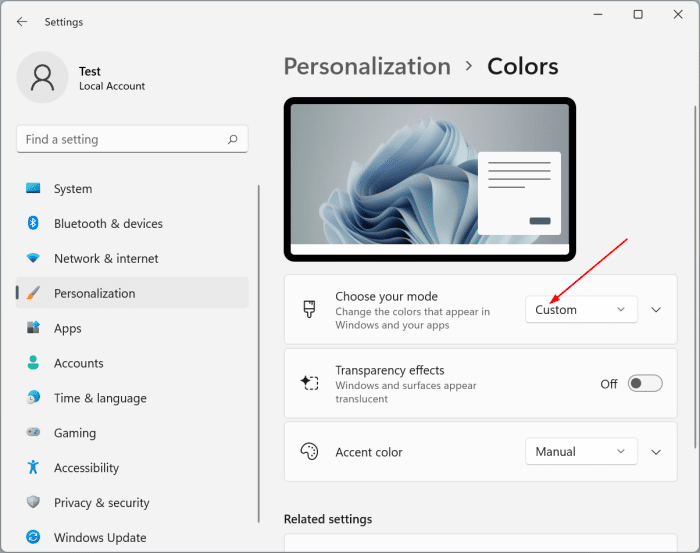Image resolution: width=700 pixels, height=553 pixels.
Task: Click the Test Local Account name
Action: [112, 78]
